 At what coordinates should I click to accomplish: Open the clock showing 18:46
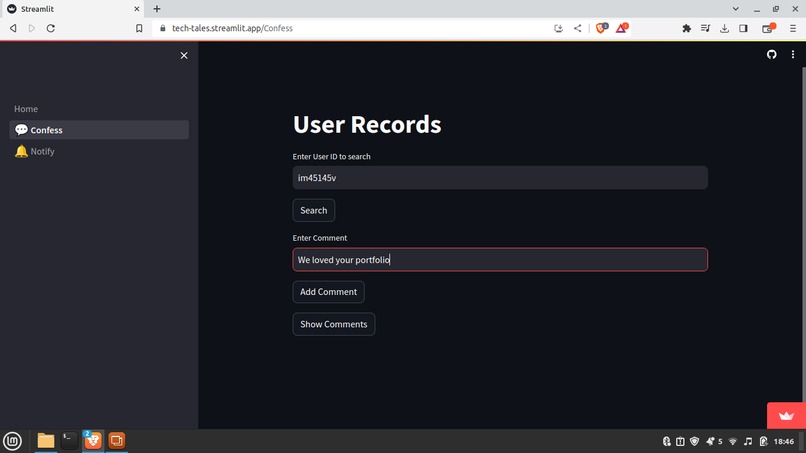tap(784, 441)
